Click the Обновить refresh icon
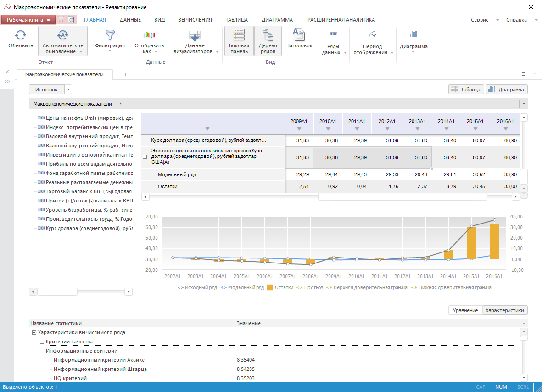This screenshot has height=392, width=542. pos(20,35)
